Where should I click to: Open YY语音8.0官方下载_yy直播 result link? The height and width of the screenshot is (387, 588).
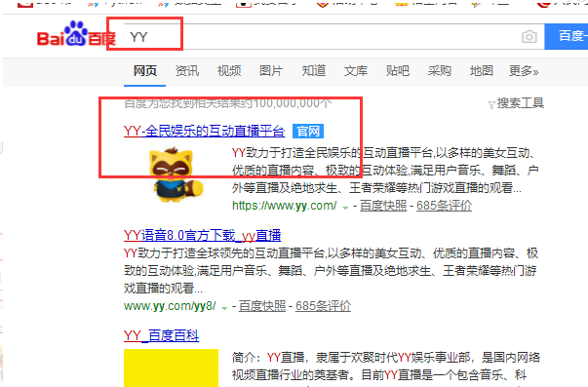pyautogui.click(x=202, y=236)
